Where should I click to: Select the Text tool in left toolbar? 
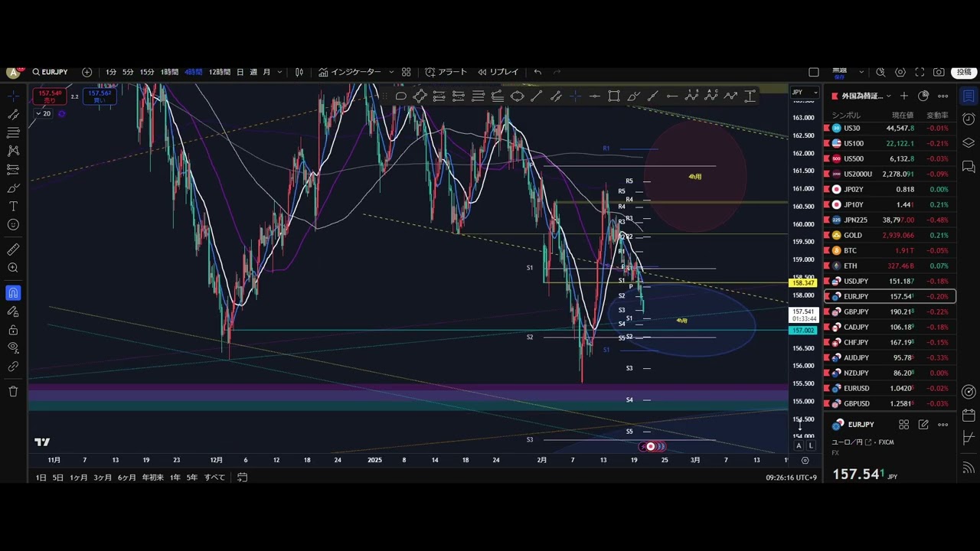[13, 207]
